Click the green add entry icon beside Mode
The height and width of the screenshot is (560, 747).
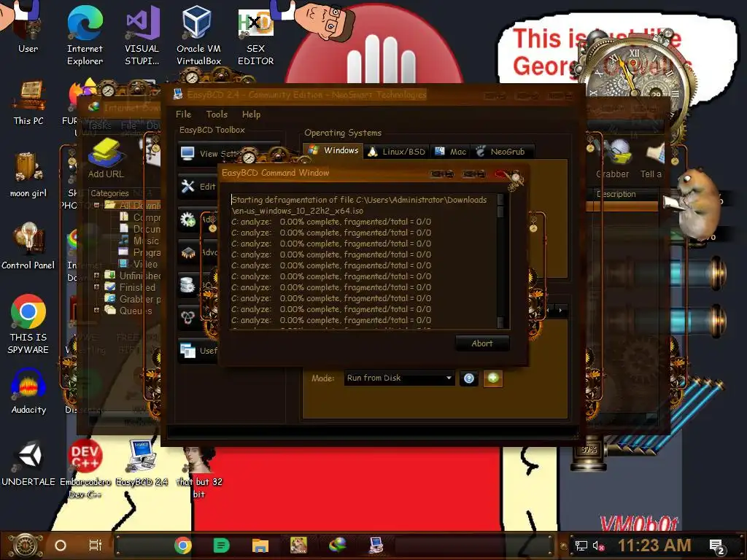click(493, 378)
